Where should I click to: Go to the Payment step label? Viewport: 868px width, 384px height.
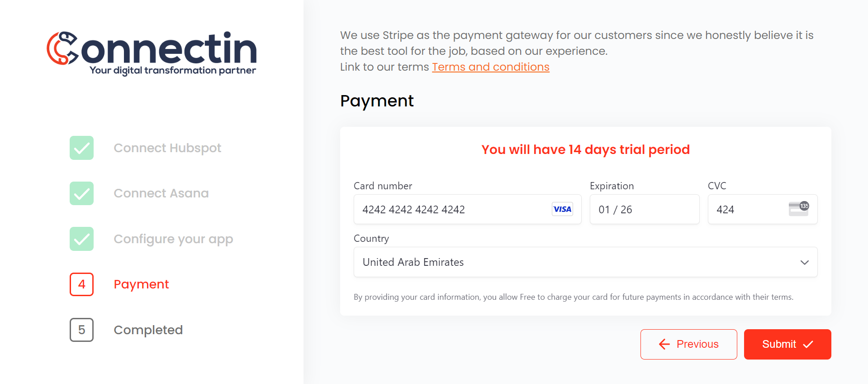click(x=141, y=284)
